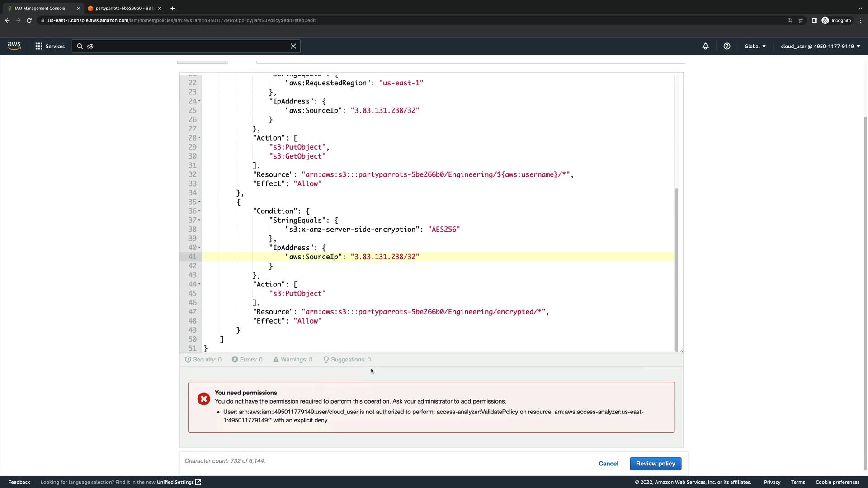Viewport: 868px width, 488px height.
Task: Open the Global region dropdown
Action: (x=755, y=46)
